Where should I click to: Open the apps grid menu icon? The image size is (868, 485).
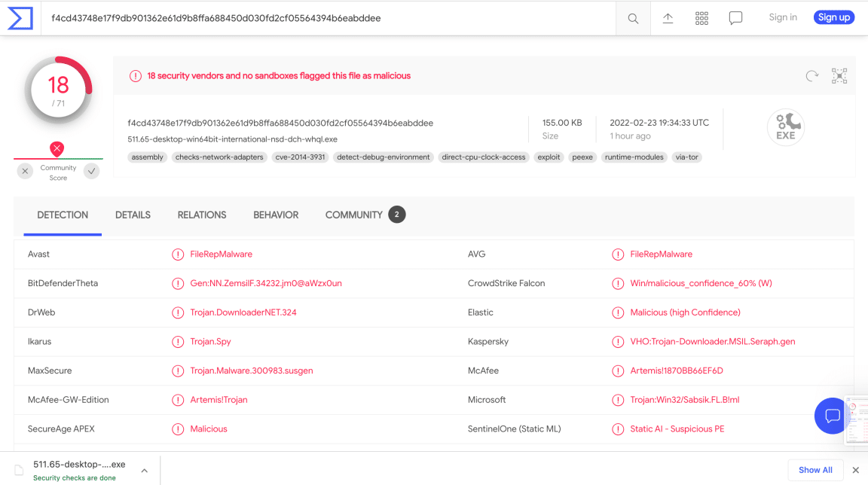tap(701, 18)
